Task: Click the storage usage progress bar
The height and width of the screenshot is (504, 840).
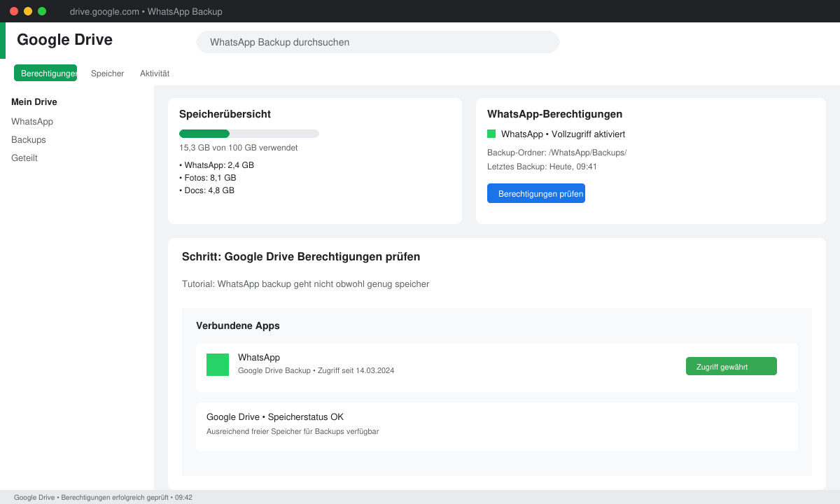Action: [x=249, y=134]
